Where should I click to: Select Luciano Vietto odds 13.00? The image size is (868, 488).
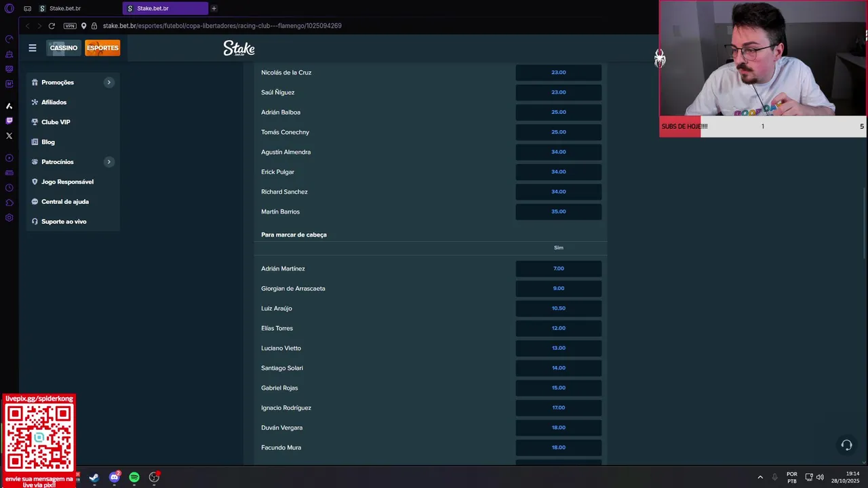[x=558, y=348]
